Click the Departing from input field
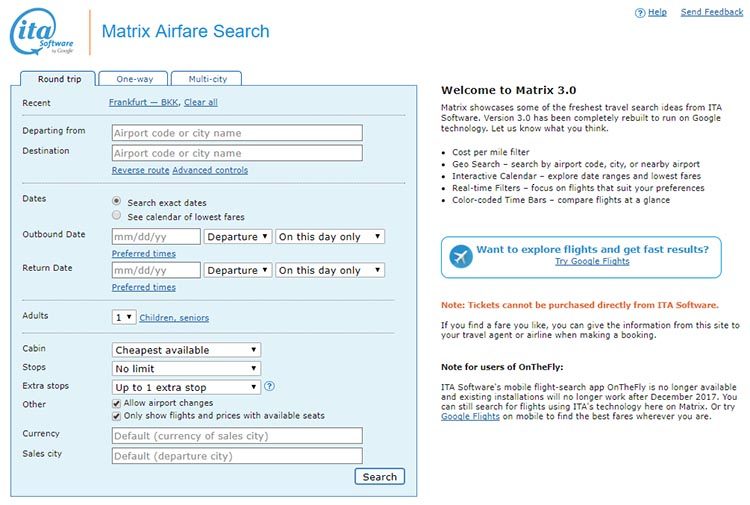The height and width of the screenshot is (505, 750). point(237,133)
